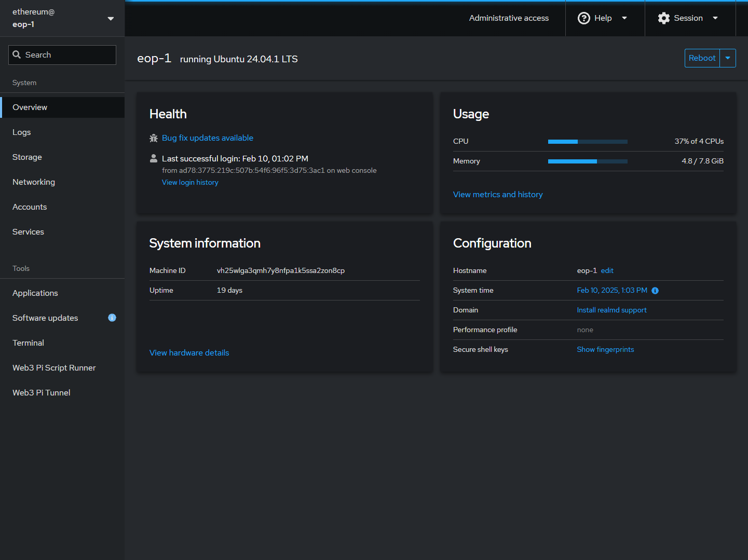Click the hostname edit link

607,271
